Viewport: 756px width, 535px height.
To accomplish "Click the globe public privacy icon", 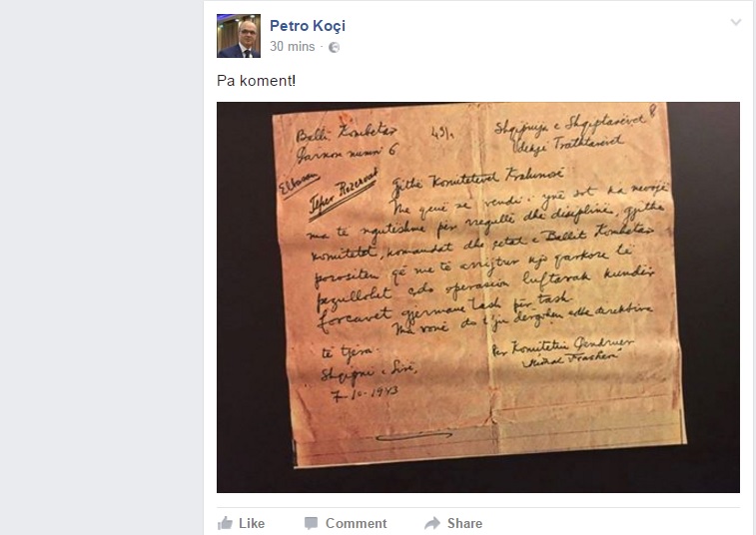I will tap(335, 47).
